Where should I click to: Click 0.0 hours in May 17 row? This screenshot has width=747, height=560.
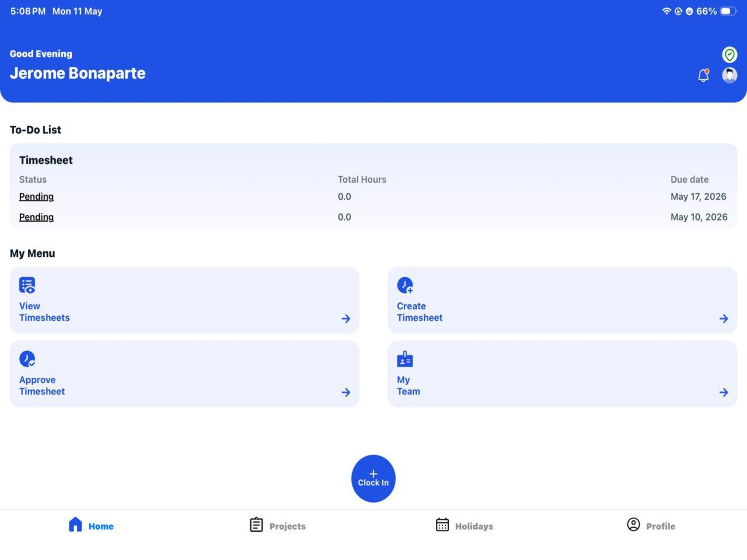(x=344, y=196)
